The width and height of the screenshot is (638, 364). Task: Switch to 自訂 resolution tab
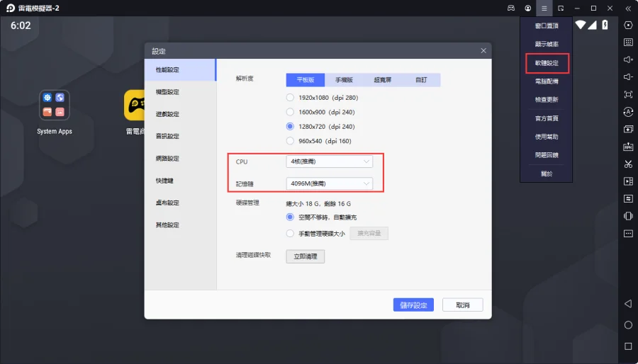click(421, 80)
